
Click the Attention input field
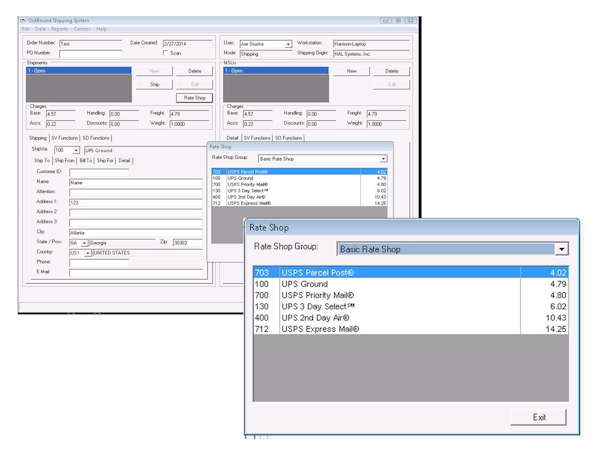[135, 193]
